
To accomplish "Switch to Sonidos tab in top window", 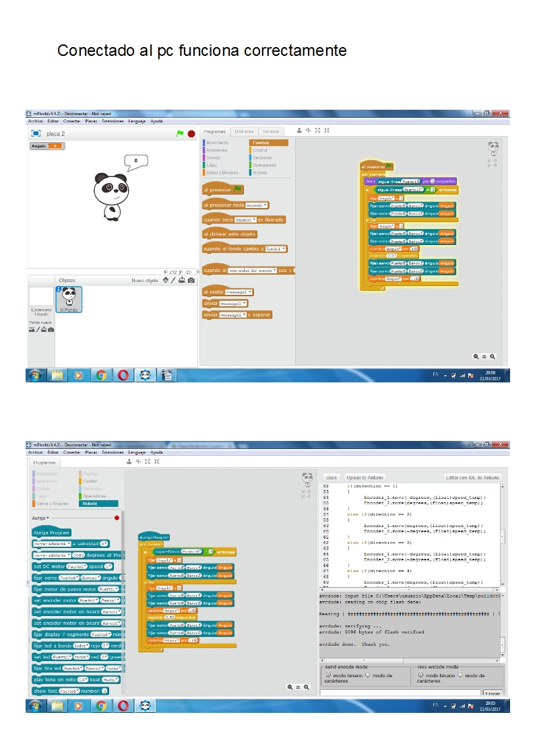I will [271, 131].
